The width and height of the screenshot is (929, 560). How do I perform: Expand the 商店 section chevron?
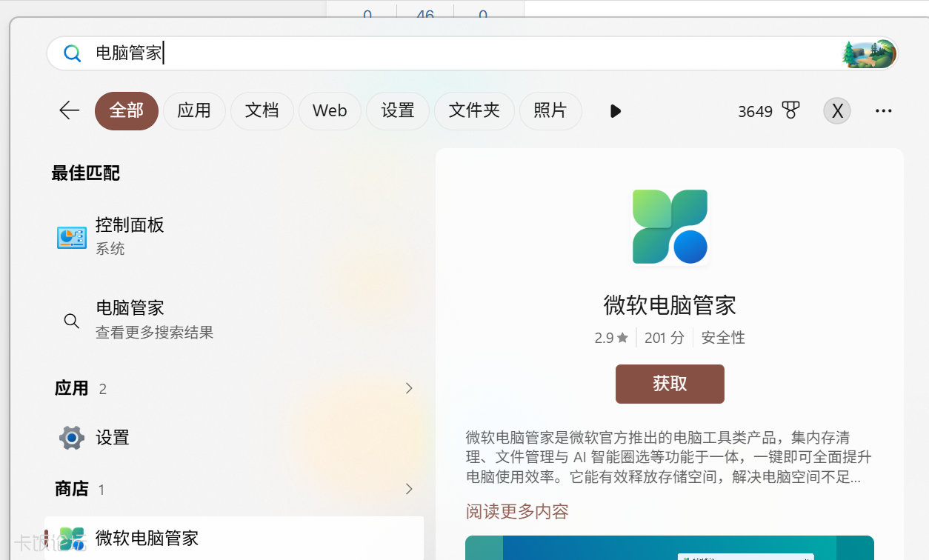click(x=409, y=489)
